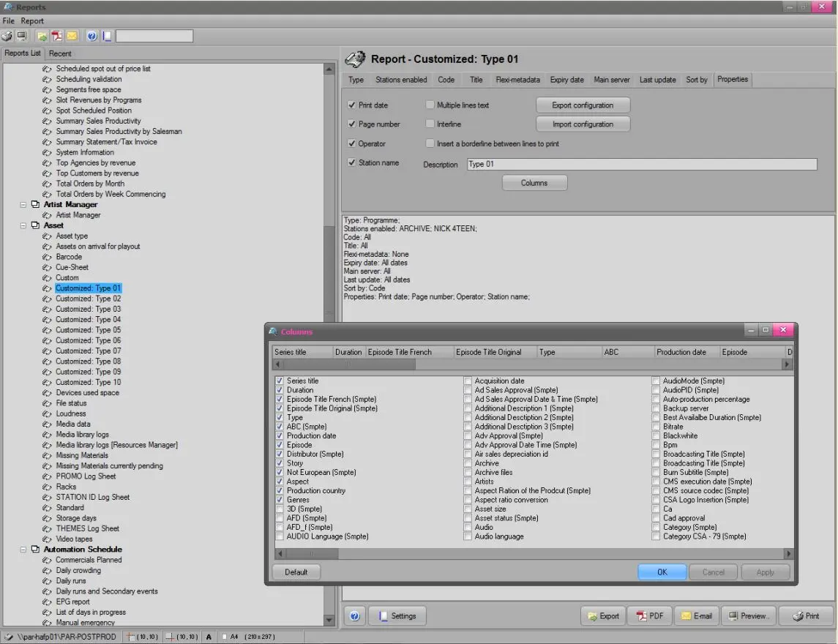Click the printer icon in the top toolbar
Image resolution: width=838 pixels, height=644 pixels.
(7, 36)
